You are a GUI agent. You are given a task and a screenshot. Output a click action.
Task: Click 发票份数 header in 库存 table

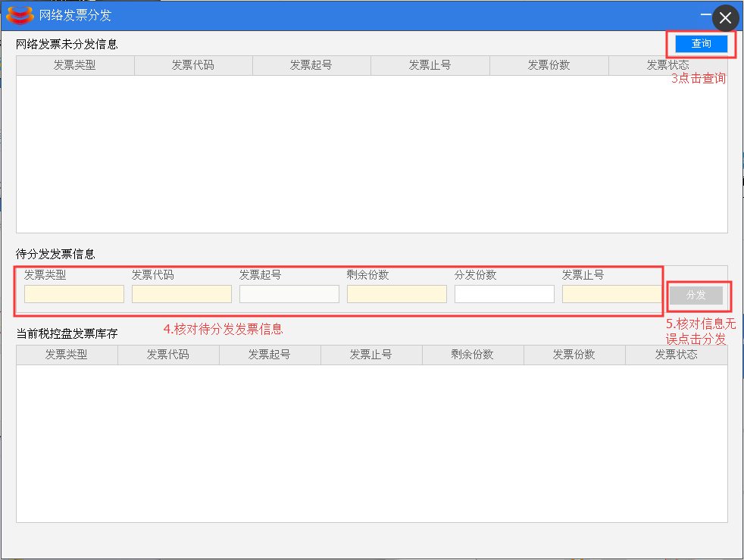point(574,355)
